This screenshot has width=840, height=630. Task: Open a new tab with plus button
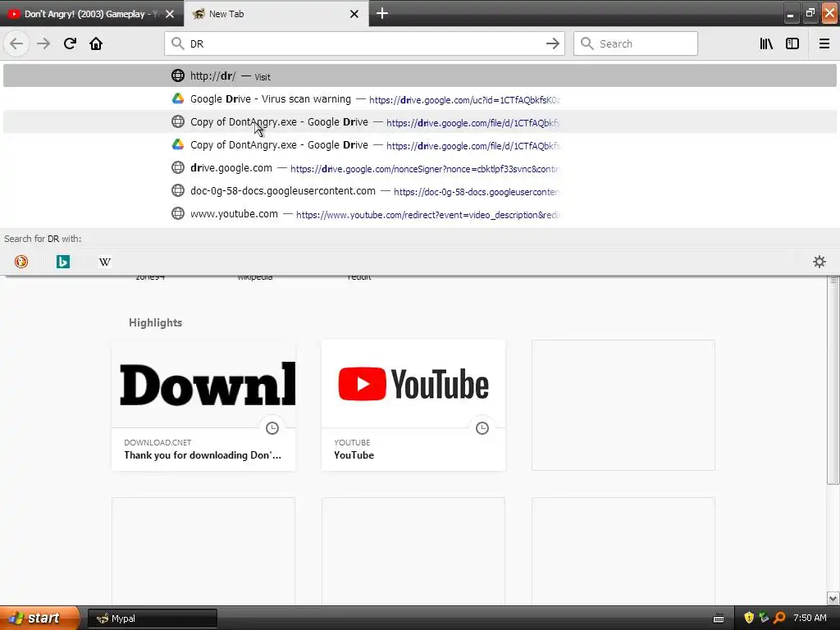(x=382, y=13)
